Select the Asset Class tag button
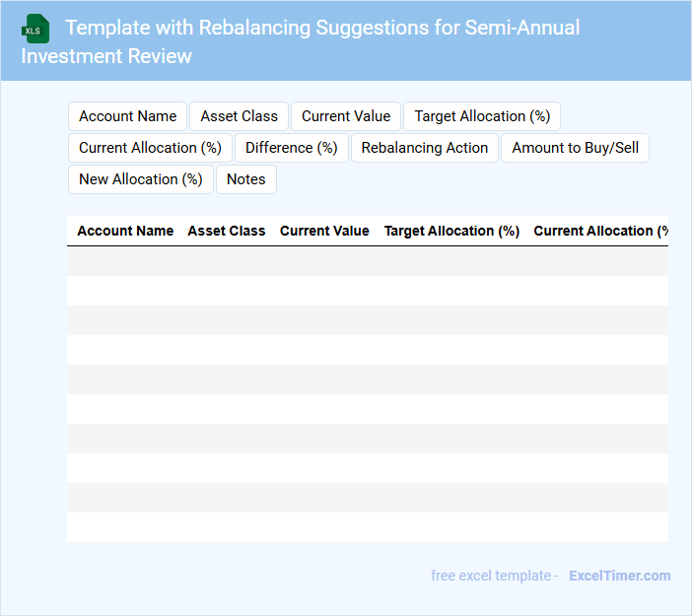Viewport: 692px width, 616px height. click(x=240, y=116)
